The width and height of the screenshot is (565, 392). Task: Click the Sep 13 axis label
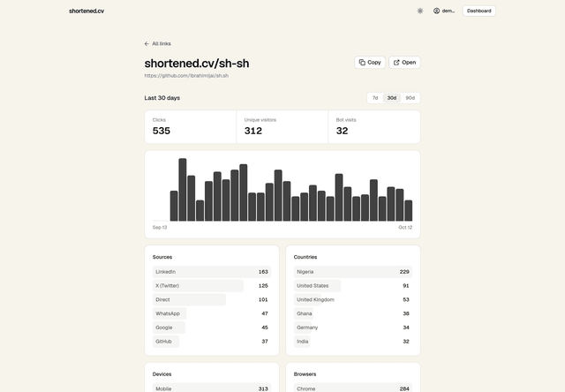160,228
